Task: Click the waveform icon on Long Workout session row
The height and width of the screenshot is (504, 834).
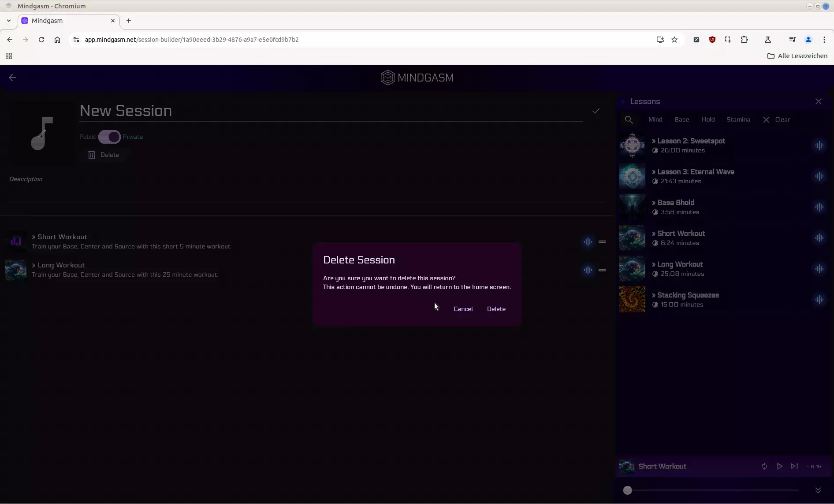Action: (x=588, y=270)
